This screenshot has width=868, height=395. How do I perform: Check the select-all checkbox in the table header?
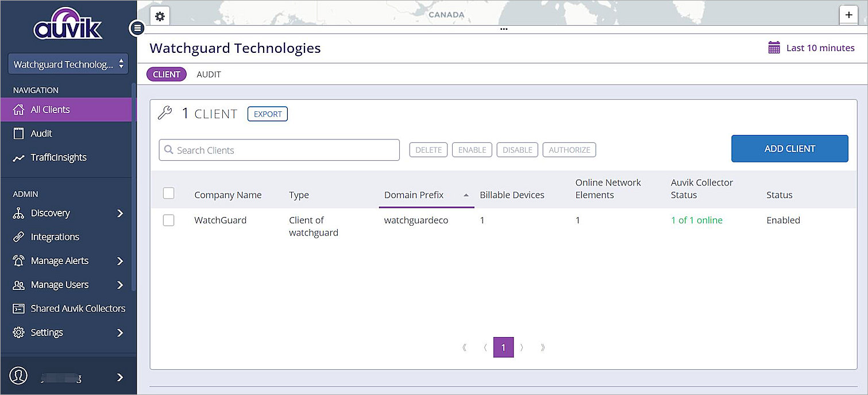(x=168, y=193)
